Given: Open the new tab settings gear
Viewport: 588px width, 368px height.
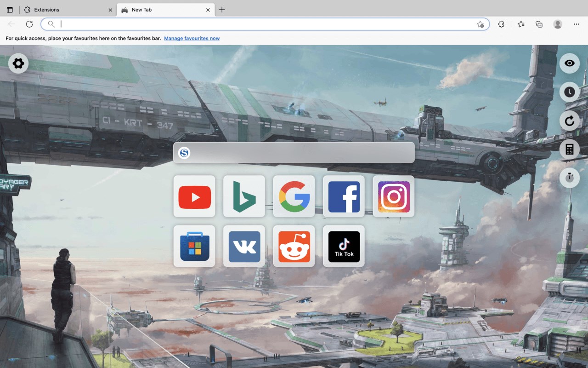Looking at the screenshot, I should click(x=18, y=63).
